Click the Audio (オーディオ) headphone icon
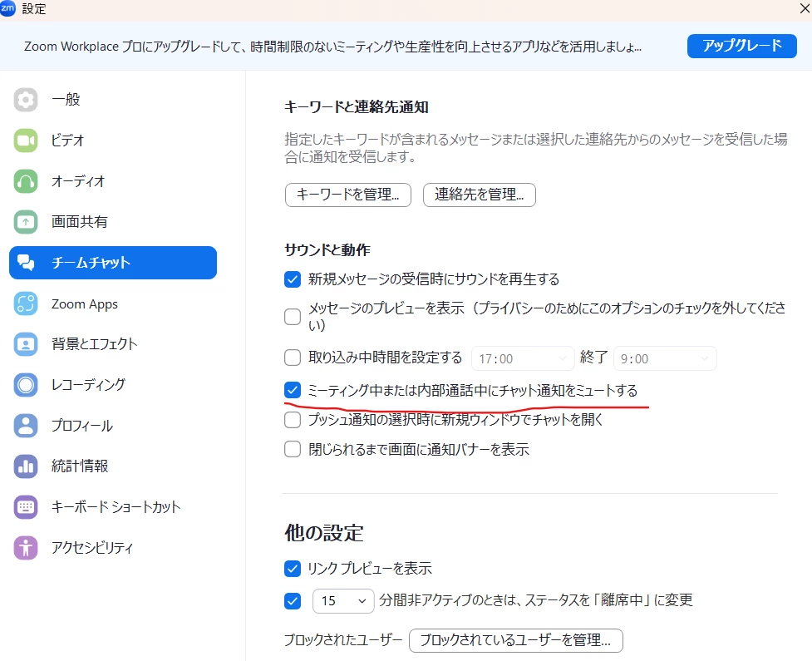This screenshot has height=661, width=812. (26, 181)
